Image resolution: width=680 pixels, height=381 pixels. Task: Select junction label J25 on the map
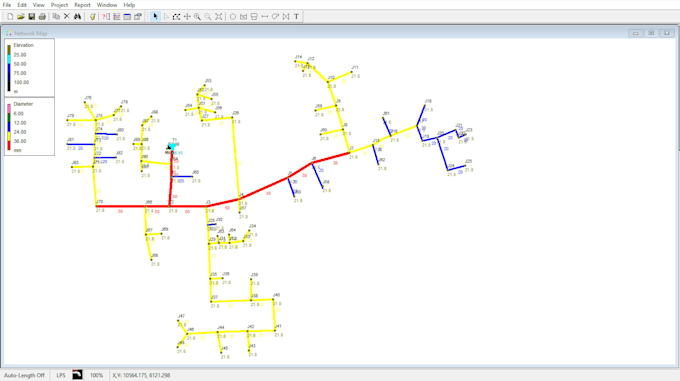[468, 161]
